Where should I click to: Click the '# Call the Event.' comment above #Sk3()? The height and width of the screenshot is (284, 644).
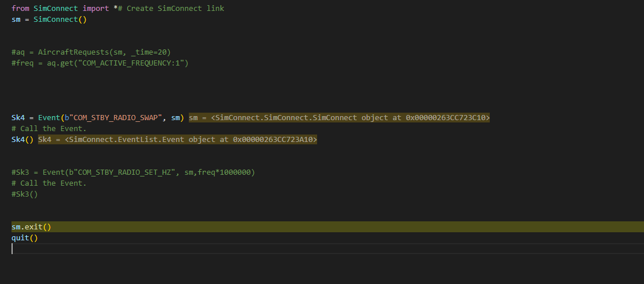48,183
